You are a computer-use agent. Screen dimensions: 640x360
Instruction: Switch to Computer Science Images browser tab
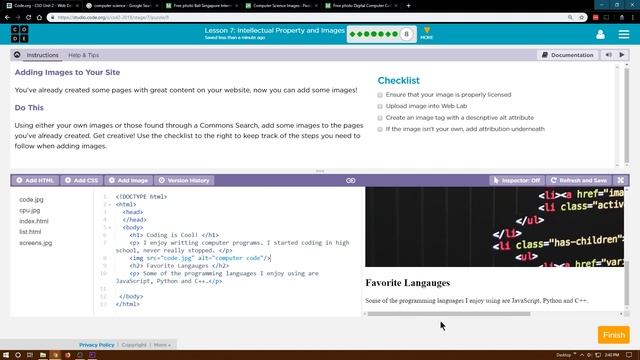(x=281, y=6)
